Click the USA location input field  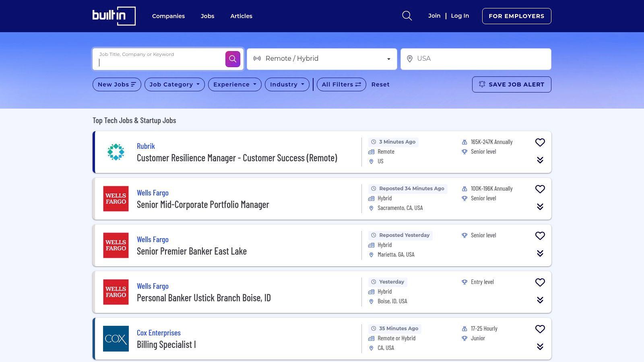[476, 59]
